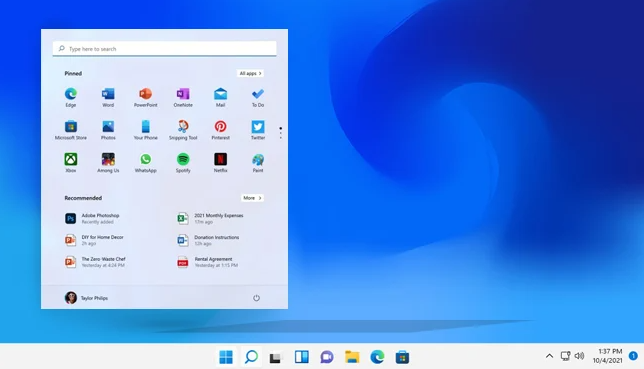Image resolution: width=644 pixels, height=369 pixels.
Task: Open Widgets from the taskbar
Action: [x=301, y=357]
